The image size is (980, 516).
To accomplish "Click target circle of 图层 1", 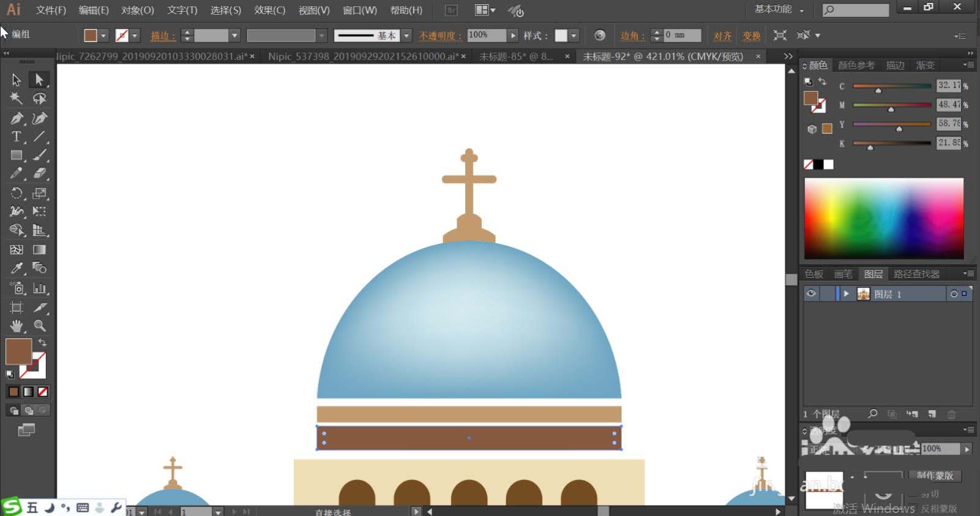I will (954, 294).
